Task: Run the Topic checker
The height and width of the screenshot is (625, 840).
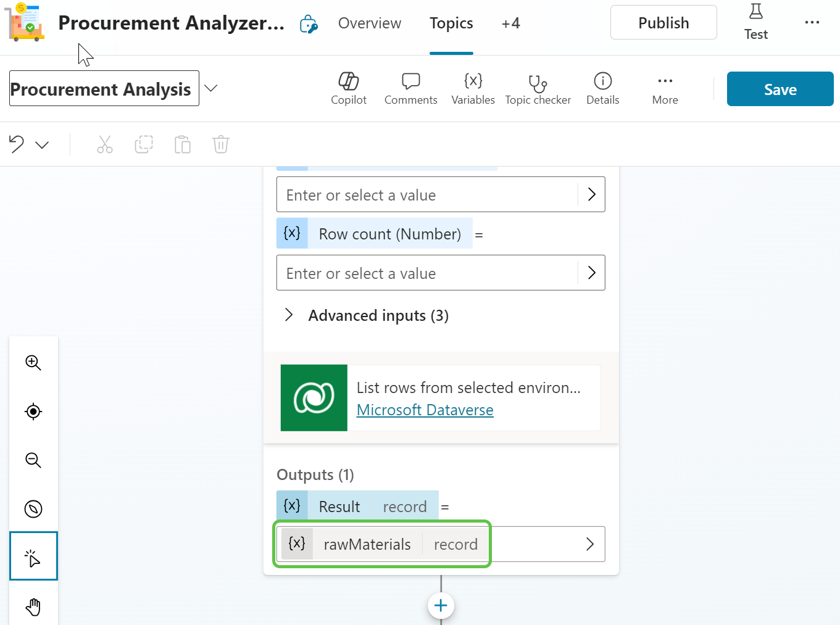Action: [538, 88]
